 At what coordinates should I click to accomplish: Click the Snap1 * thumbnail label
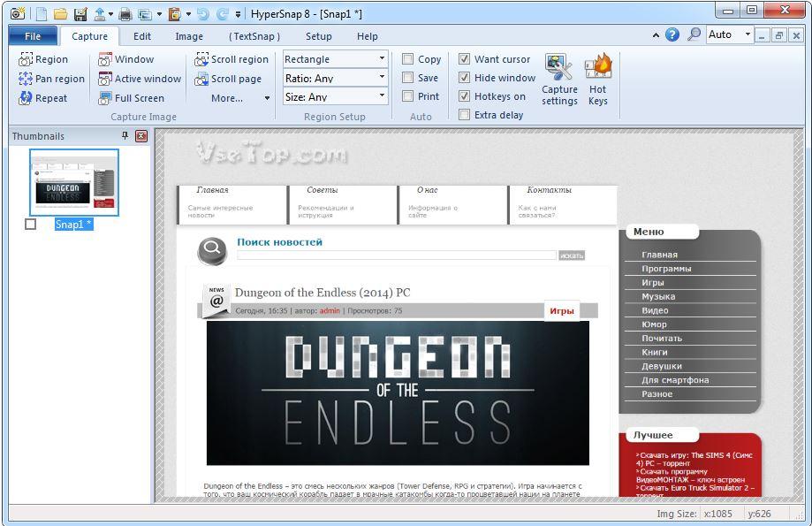[74, 224]
